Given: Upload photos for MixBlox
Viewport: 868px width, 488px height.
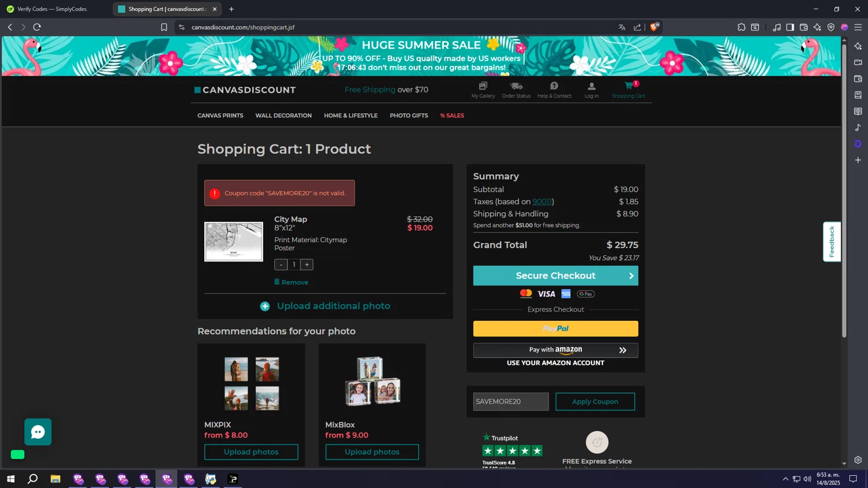Looking at the screenshot, I should pyautogui.click(x=372, y=452).
